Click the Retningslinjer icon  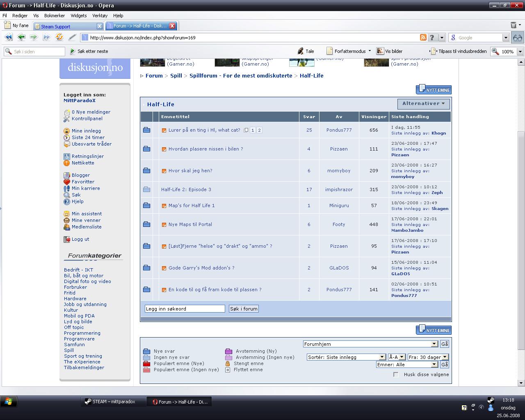point(66,156)
